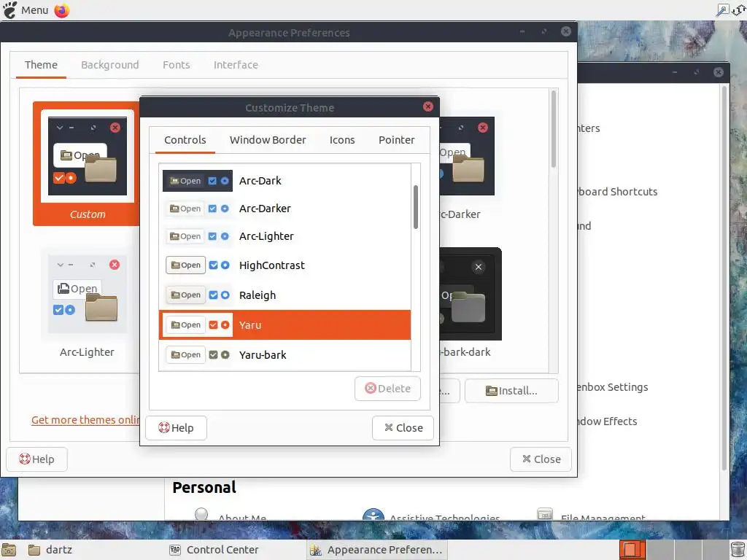Select the Custom theme thumbnail
The image size is (747, 560).
[x=87, y=163]
